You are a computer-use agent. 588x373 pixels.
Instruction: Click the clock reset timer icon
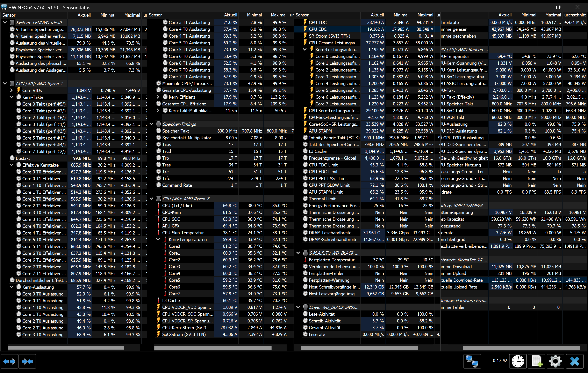[518, 361]
